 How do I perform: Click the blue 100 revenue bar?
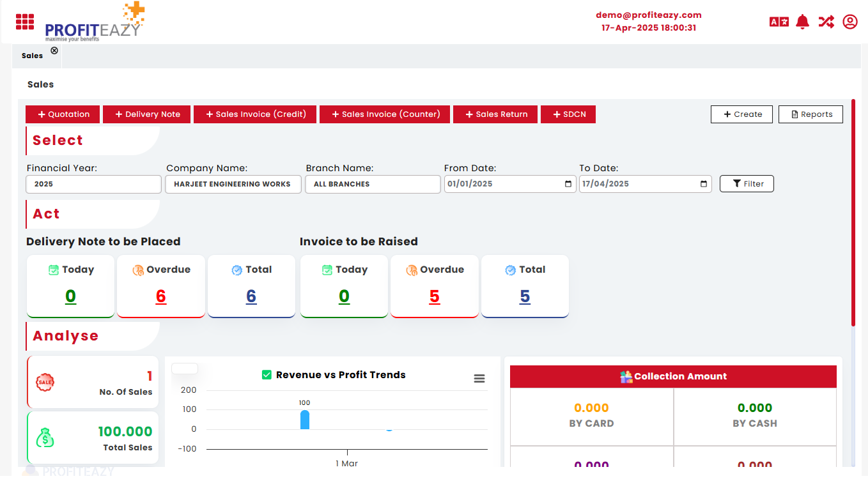point(305,420)
